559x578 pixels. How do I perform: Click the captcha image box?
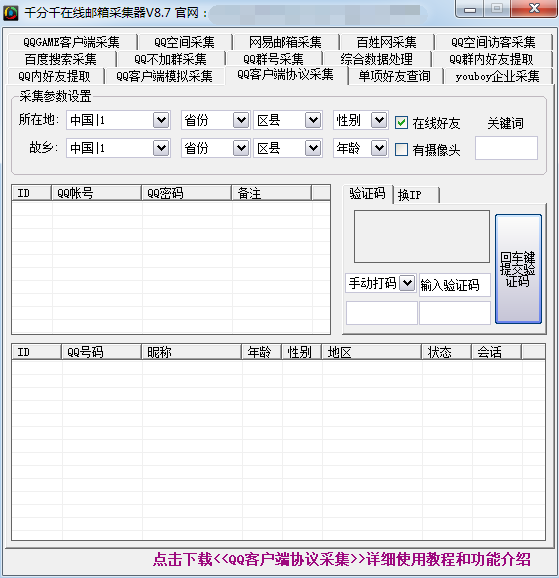(x=422, y=237)
